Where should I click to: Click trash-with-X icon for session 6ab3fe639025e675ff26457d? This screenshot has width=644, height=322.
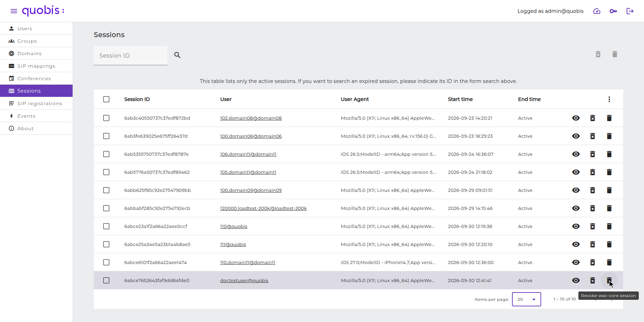(x=593, y=136)
